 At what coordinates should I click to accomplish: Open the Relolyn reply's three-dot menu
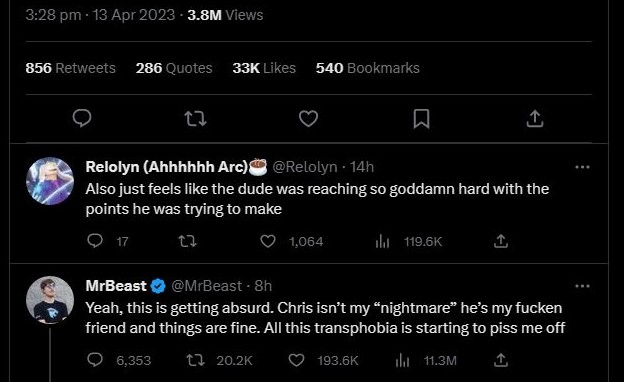(582, 167)
